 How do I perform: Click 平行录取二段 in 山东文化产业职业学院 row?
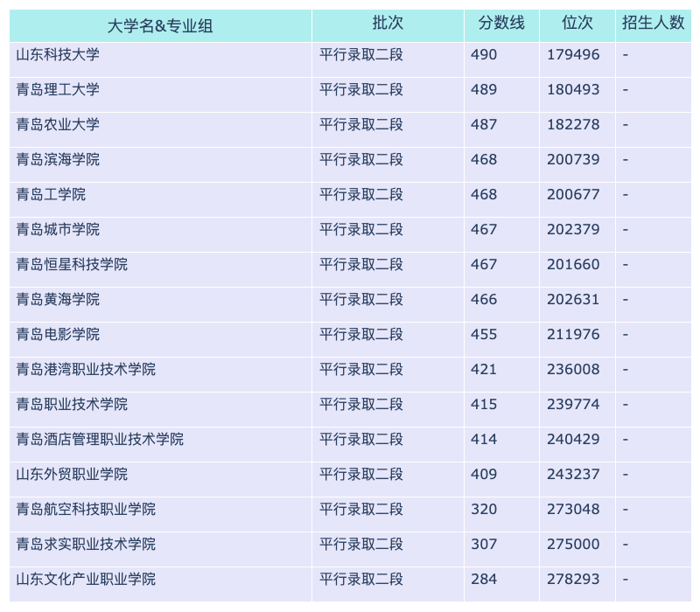pyautogui.click(x=361, y=579)
